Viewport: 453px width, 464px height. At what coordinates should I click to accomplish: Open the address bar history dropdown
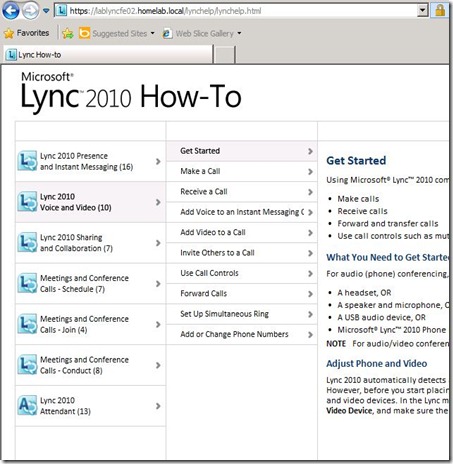[422, 11]
